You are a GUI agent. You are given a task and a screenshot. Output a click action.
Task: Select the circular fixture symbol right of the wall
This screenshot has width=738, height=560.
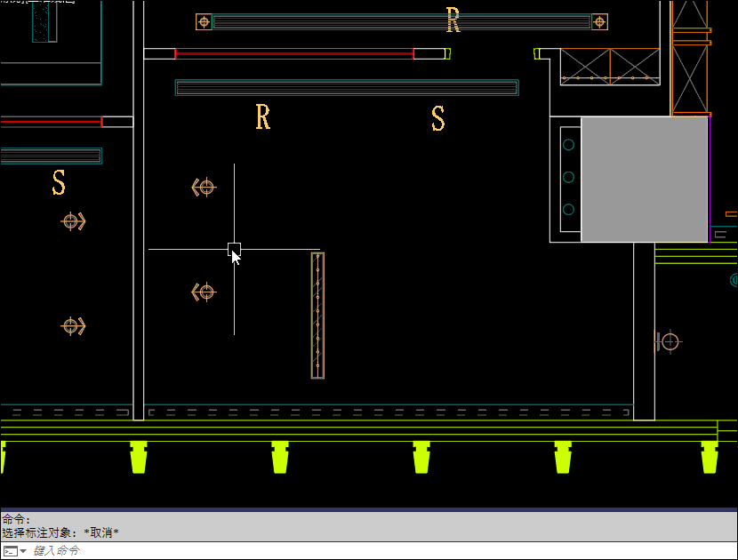670,341
